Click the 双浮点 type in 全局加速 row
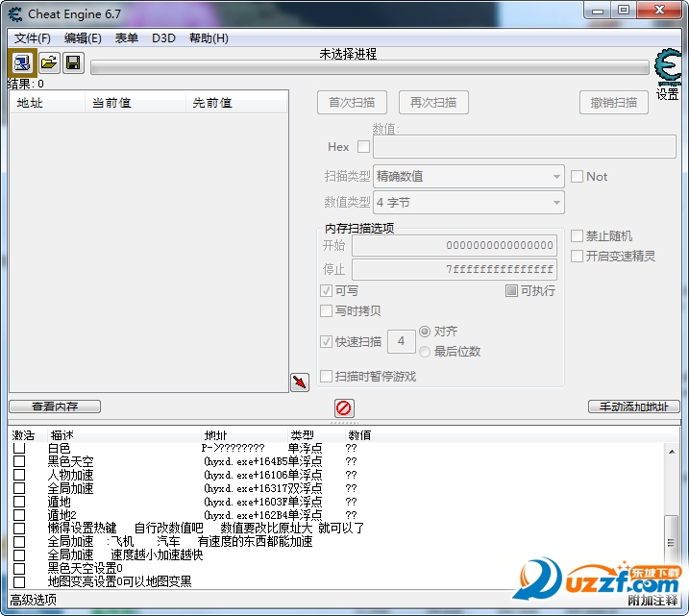Screen dimensions: 689x616 [x=305, y=488]
